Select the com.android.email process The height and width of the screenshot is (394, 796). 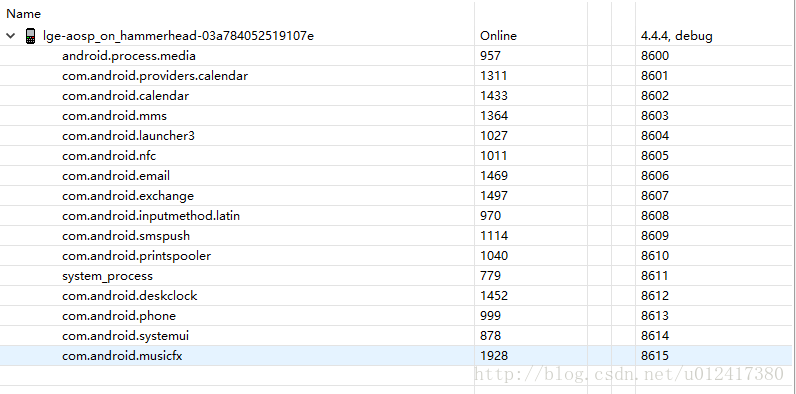click(116, 176)
